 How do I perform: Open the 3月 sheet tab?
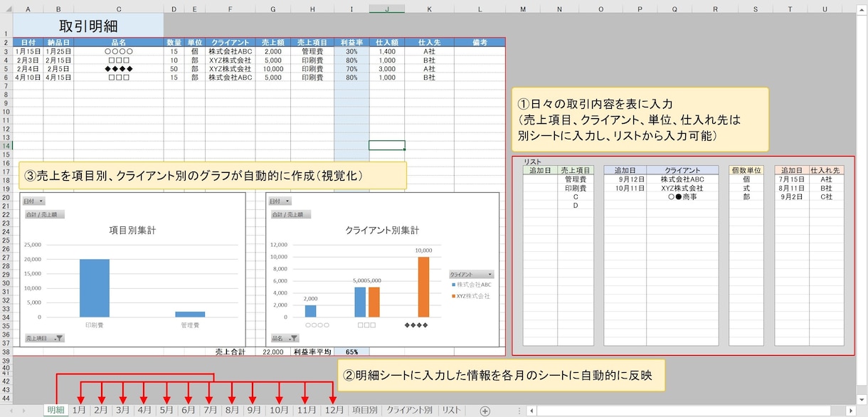[x=122, y=411]
